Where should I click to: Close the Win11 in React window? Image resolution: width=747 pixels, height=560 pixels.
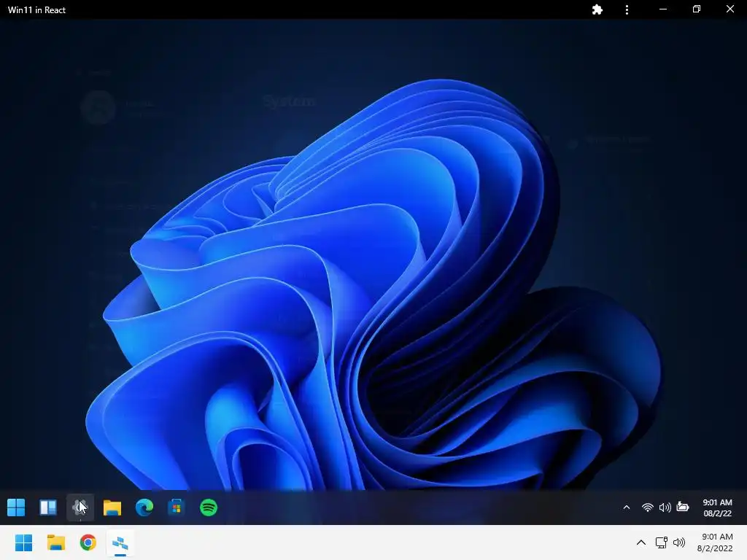(729, 9)
